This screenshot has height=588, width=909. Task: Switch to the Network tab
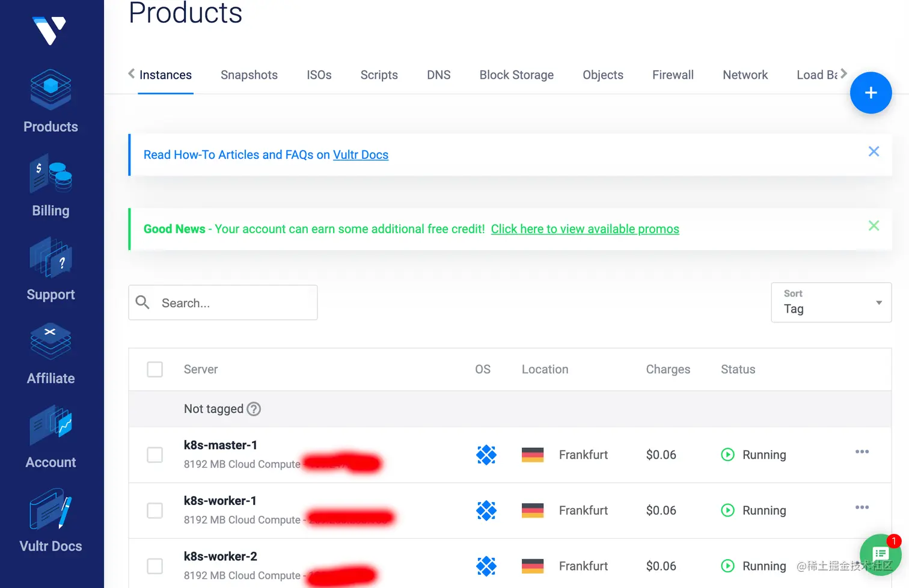pyautogui.click(x=745, y=75)
